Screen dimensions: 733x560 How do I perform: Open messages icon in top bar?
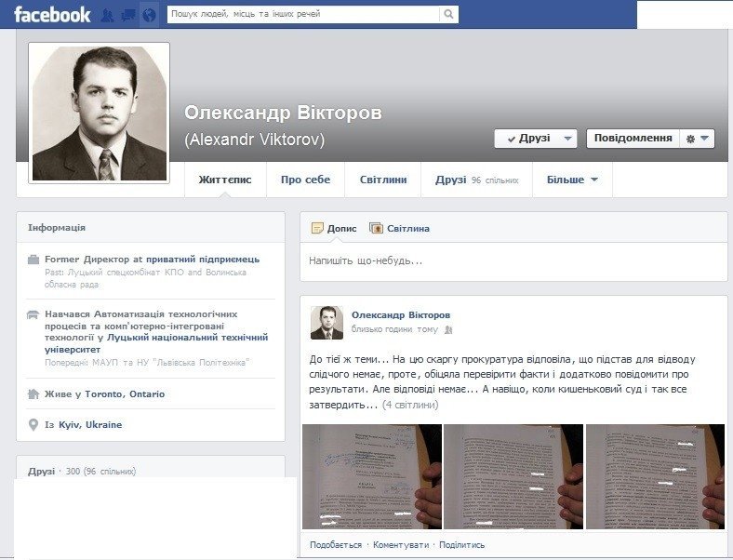pyautogui.click(x=128, y=16)
